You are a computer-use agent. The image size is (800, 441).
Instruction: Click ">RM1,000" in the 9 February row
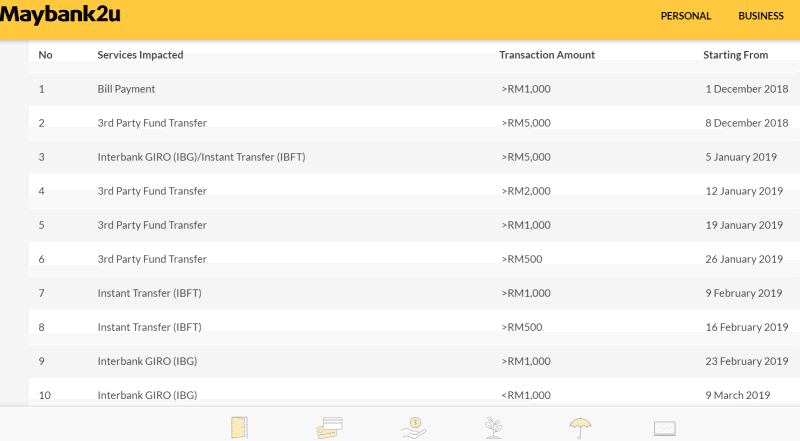click(x=526, y=293)
